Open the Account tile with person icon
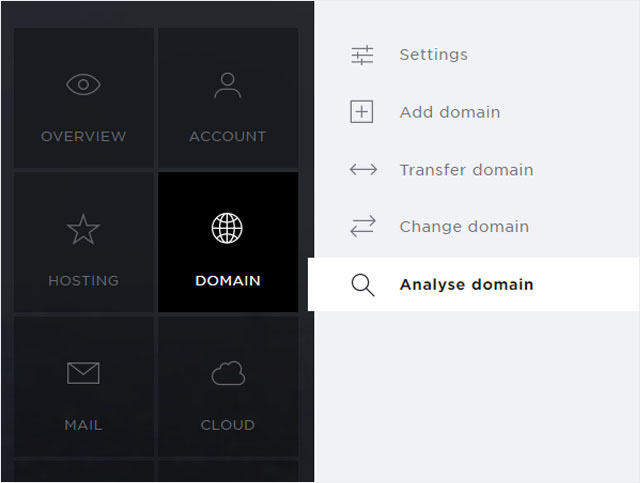640x483 pixels. click(228, 98)
